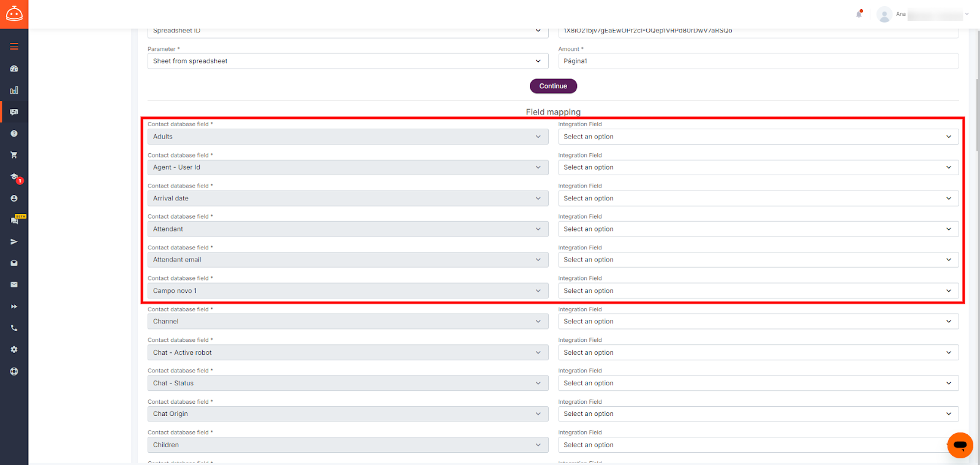Select integration field for Attendant email row
Viewport: 980px width, 465px height.
pos(758,260)
